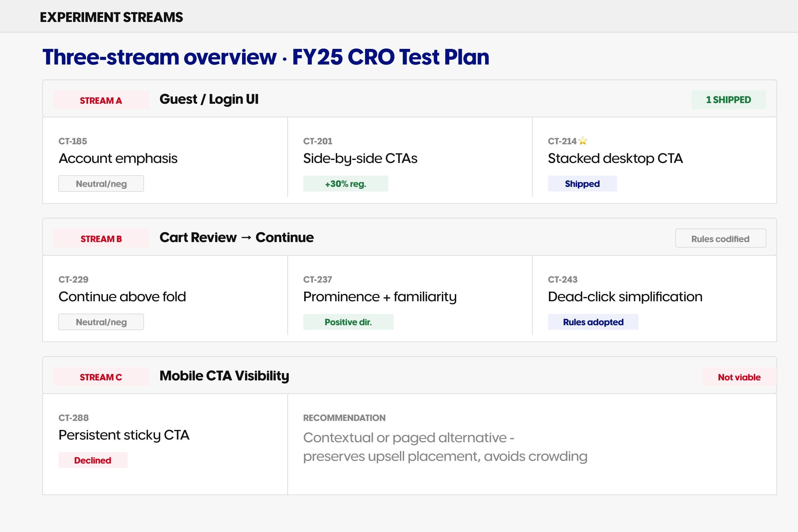
Task: Click the Declined tag under Persistent sticky CTA
Action: [93, 461]
